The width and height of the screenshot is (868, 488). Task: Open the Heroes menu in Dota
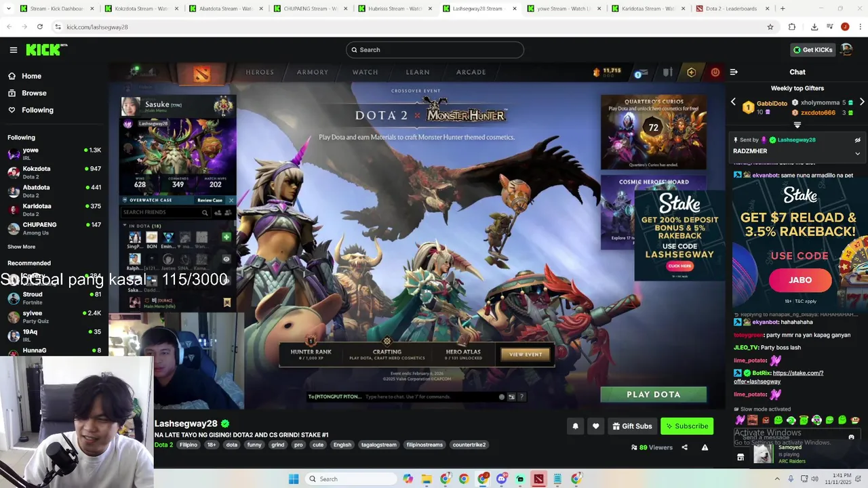pyautogui.click(x=260, y=72)
